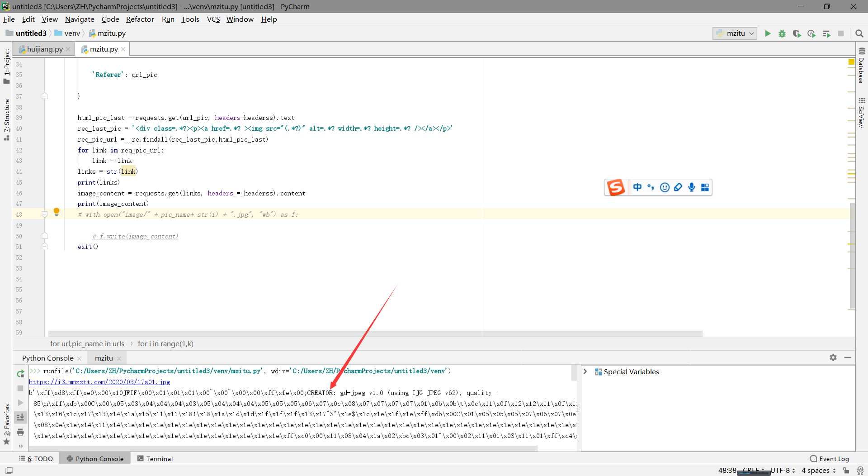
Task: Print console output using printer icon
Action: 20,432
